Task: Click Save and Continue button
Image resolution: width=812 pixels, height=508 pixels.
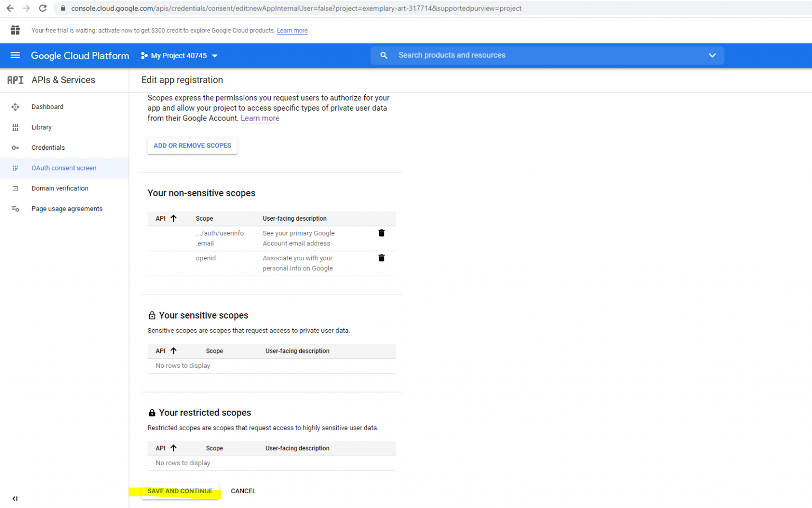Action: tap(180, 491)
